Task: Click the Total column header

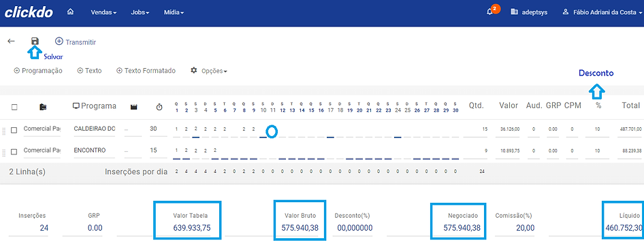Action: pos(631,106)
